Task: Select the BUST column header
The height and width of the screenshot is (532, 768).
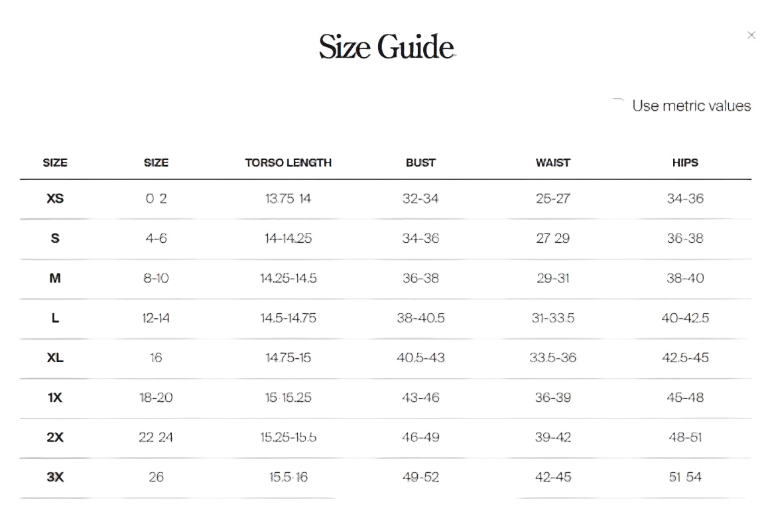Action: tap(420, 163)
